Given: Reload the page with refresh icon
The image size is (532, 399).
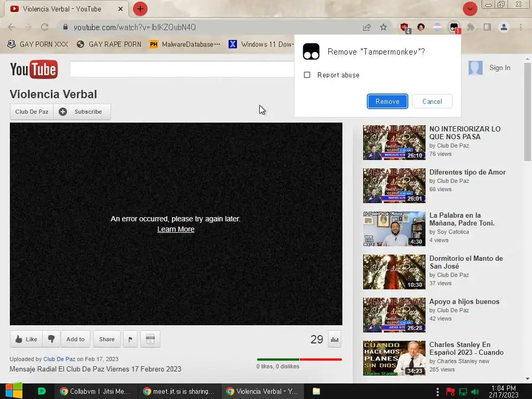Looking at the screenshot, I should coord(45,27).
